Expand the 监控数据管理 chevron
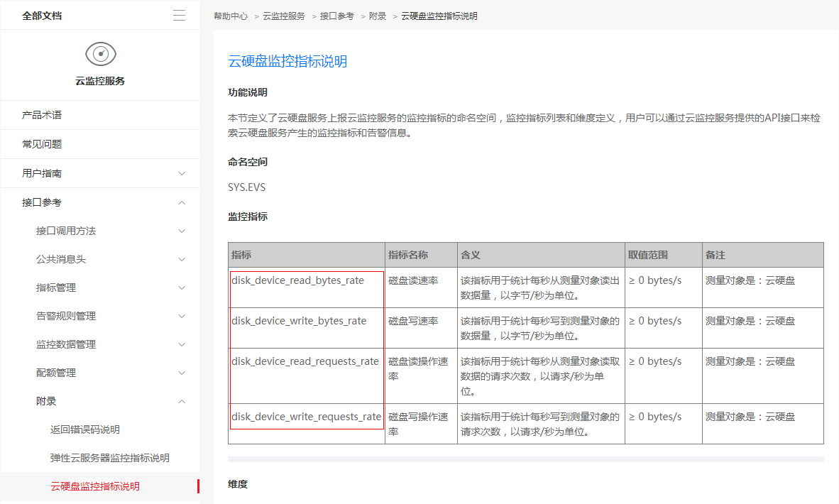Image resolution: width=839 pixels, height=504 pixels. pos(182,344)
